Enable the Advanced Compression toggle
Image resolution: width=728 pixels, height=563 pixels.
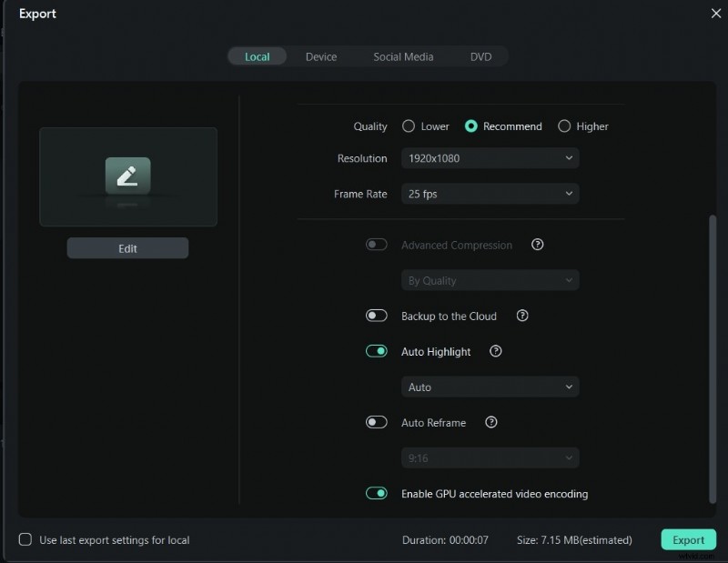coord(377,245)
